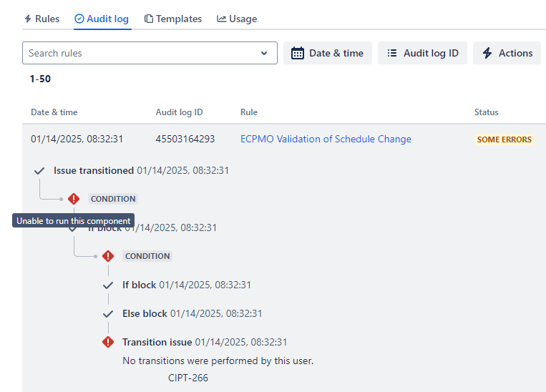The image size is (546, 392).
Task: Open the Date & time filter button
Action: point(328,53)
